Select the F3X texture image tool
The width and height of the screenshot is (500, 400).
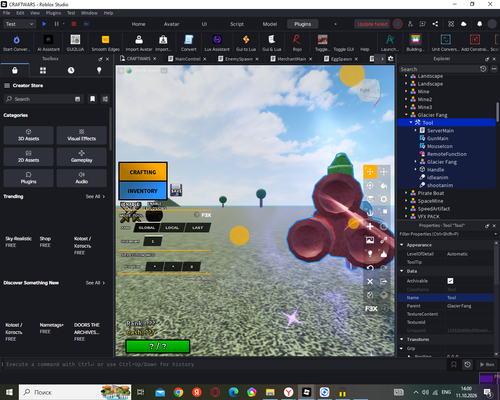370,240
